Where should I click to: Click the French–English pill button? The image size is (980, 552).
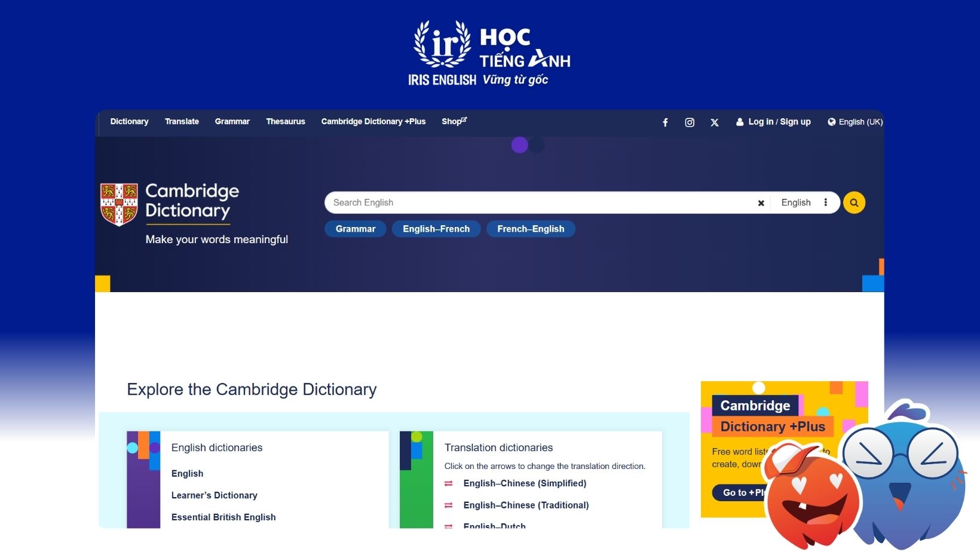[531, 229]
